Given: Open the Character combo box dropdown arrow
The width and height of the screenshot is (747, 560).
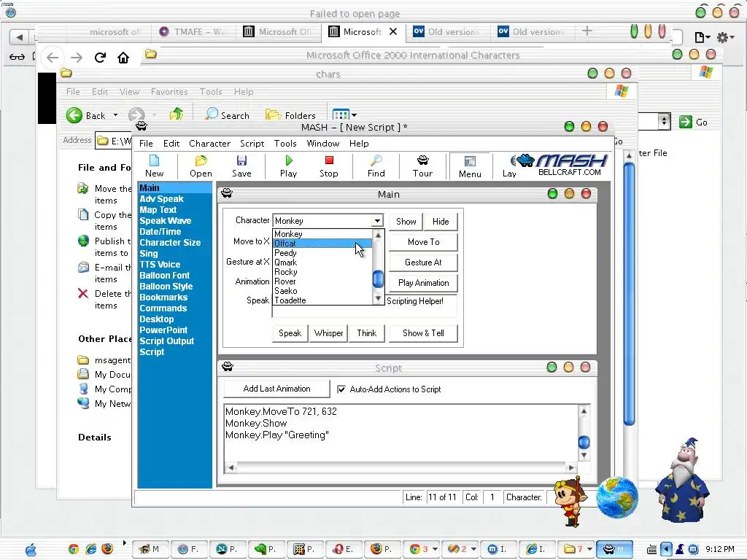Looking at the screenshot, I should pos(377,220).
